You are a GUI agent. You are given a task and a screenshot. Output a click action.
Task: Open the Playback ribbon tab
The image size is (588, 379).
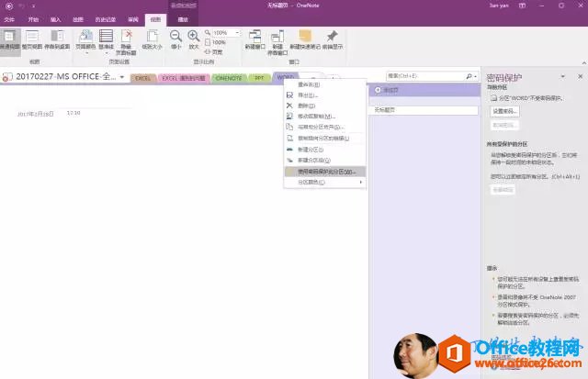tap(183, 19)
